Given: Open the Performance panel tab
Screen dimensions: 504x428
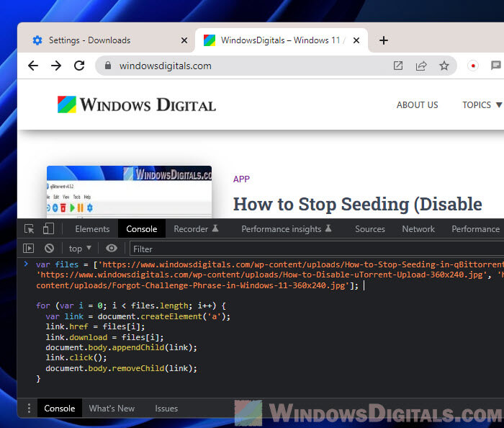Looking at the screenshot, I should tap(475, 229).
